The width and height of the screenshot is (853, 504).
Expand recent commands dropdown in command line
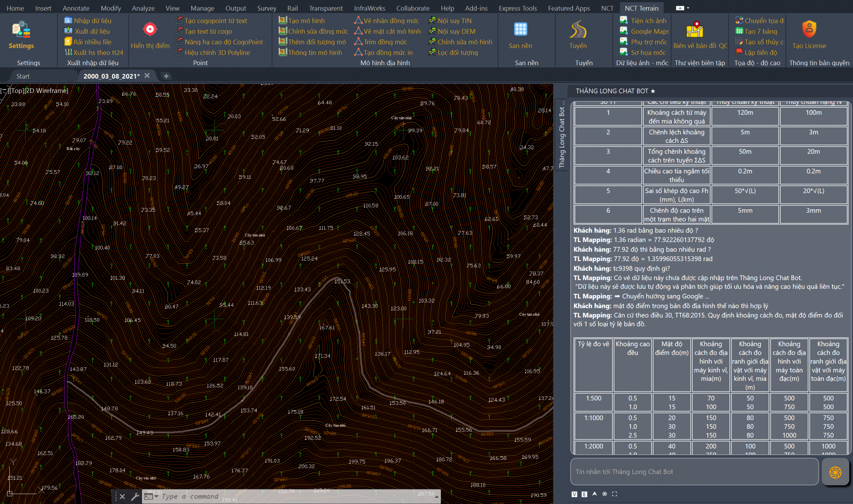click(x=156, y=497)
